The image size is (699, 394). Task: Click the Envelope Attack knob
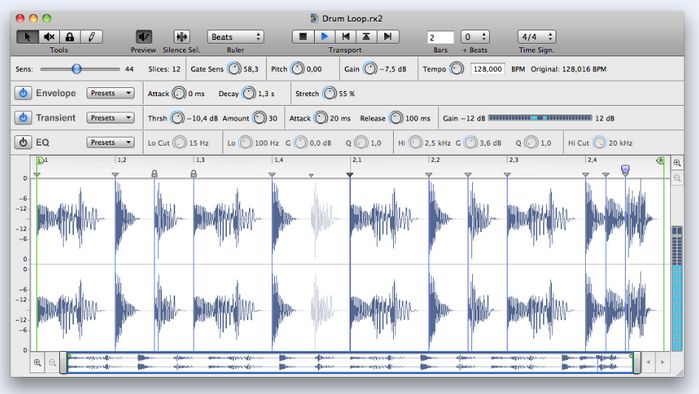(179, 94)
